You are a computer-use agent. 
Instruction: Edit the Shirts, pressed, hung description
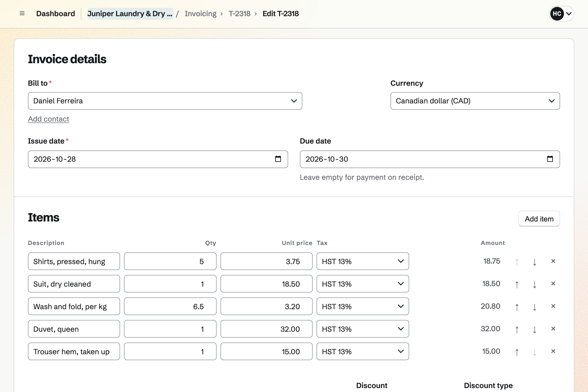tap(74, 261)
